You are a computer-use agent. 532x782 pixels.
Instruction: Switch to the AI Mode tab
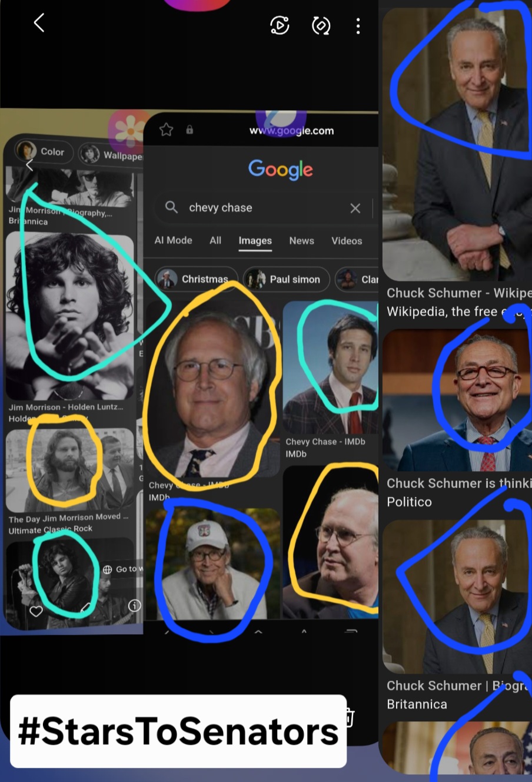pos(173,240)
